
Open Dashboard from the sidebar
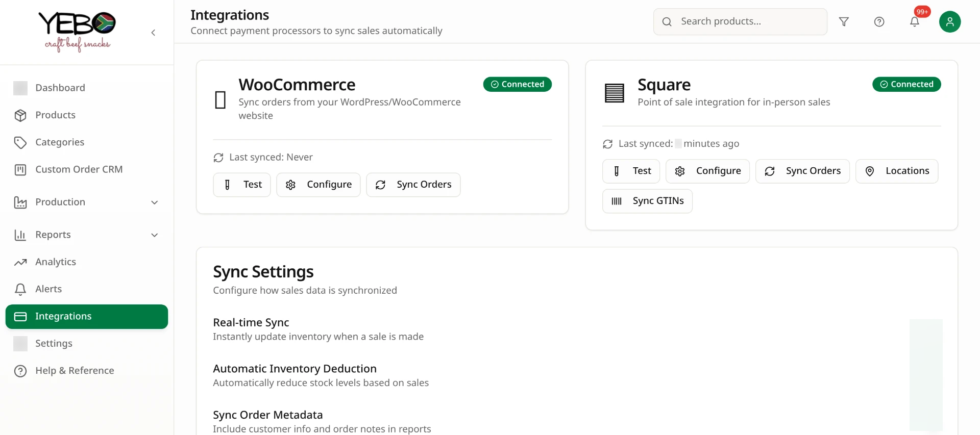(x=87, y=88)
